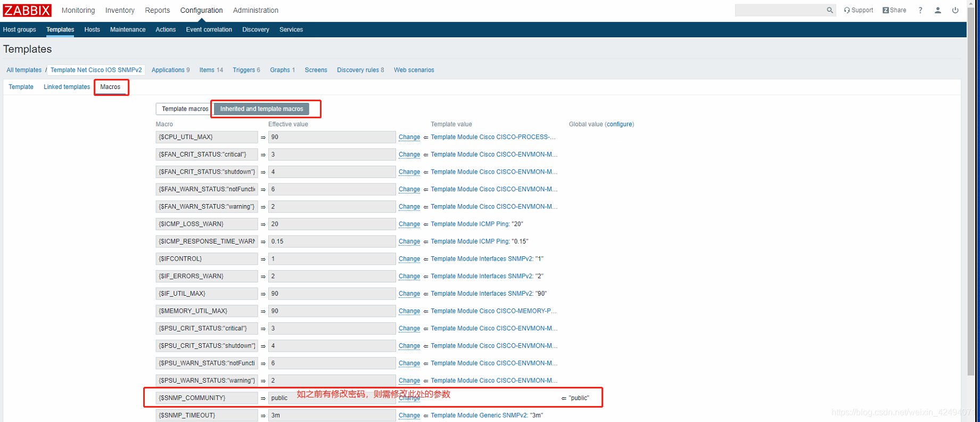This screenshot has width=980, height=422.
Task: Open user profile icon
Action: pyautogui.click(x=938, y=10)
